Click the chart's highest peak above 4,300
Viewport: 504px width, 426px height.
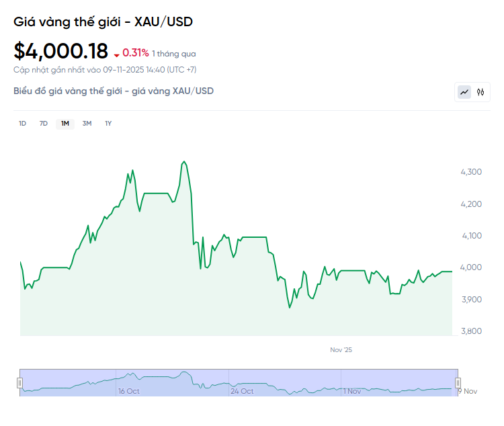(184, 161)
